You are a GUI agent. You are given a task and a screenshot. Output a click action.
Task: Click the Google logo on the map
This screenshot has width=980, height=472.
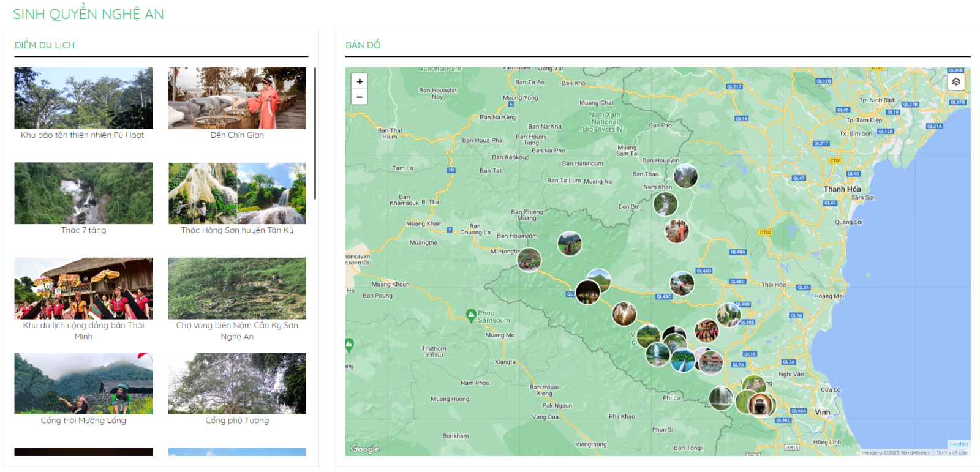click(x=365, y=449)
